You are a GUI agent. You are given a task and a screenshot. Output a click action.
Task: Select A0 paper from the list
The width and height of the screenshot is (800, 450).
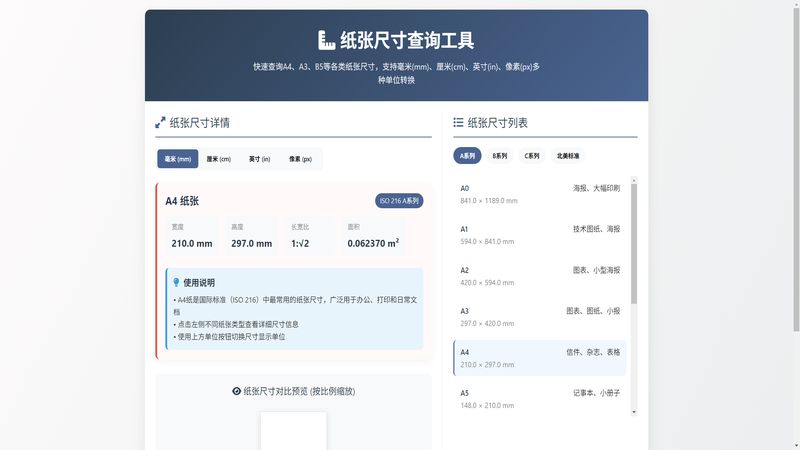pyautogui.click(x=540, y=194)
